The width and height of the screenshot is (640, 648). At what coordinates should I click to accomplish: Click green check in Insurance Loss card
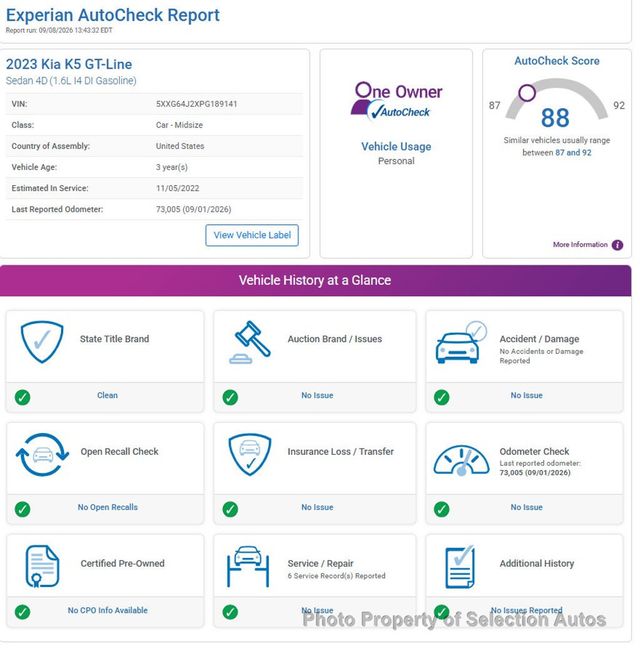click(230, 509)
